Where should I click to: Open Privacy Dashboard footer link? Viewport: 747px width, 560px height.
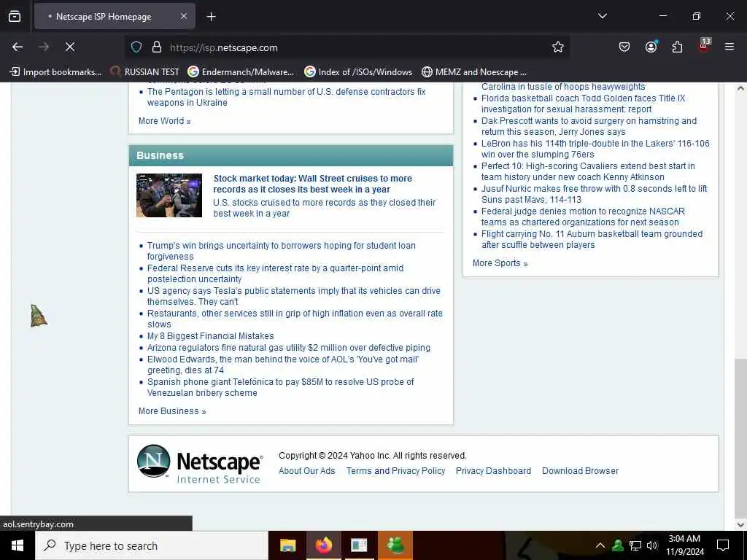[x=493, y=470]
